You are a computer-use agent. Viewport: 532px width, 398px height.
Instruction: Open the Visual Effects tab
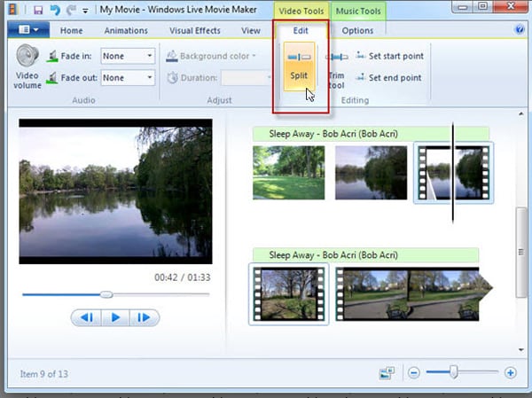click(195, 30)
